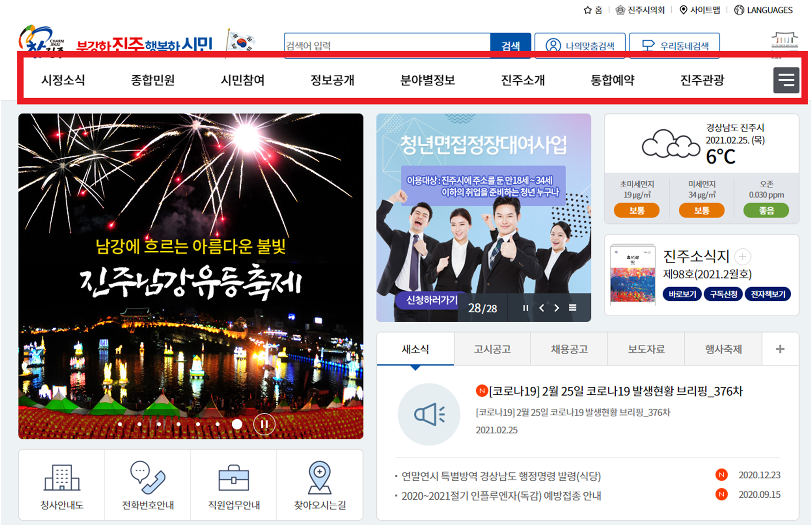Open banner list icon in slider controls
Image resolution: width=812 pixels, height=526 pixels.
(573, 308)
